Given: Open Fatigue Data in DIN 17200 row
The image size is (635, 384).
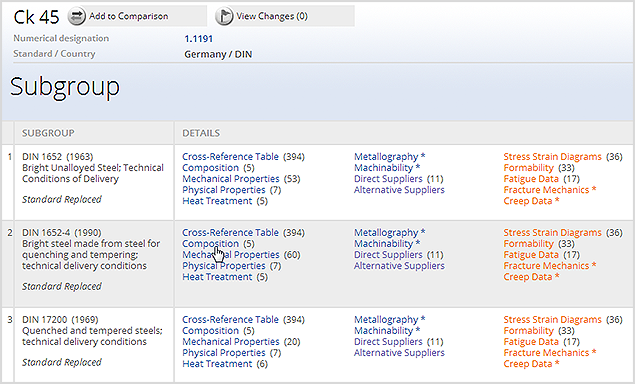Looking at the screenshot, I should pyautogui.click(x=531, y=341).
